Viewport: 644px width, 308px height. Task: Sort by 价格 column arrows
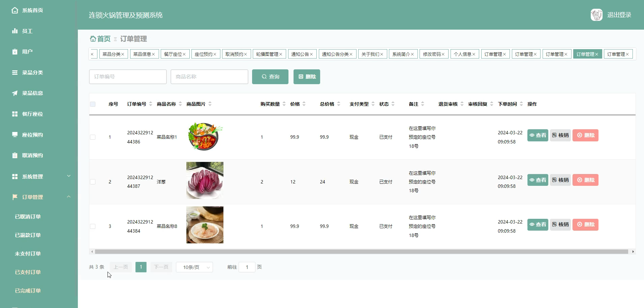coord(304,104)
